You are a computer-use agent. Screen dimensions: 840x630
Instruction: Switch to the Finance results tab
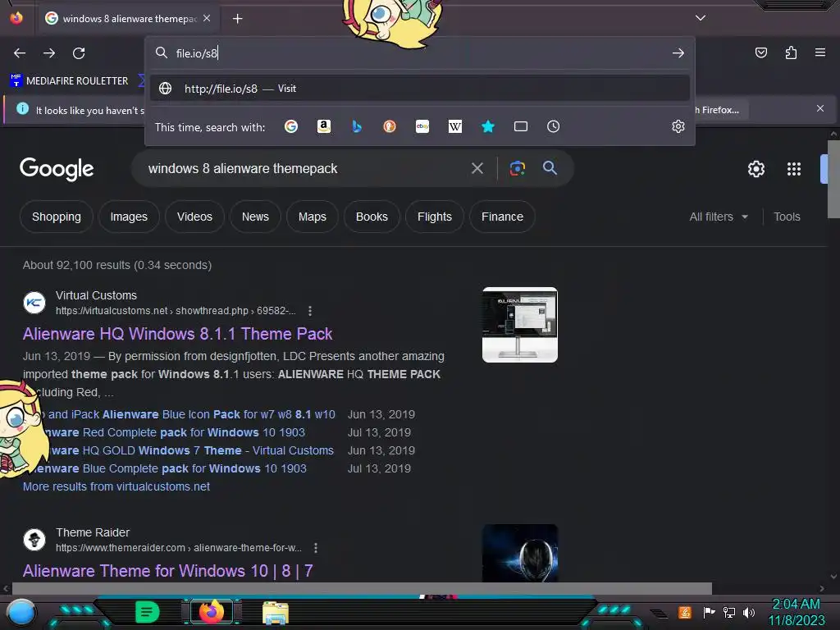coord(502,217)
